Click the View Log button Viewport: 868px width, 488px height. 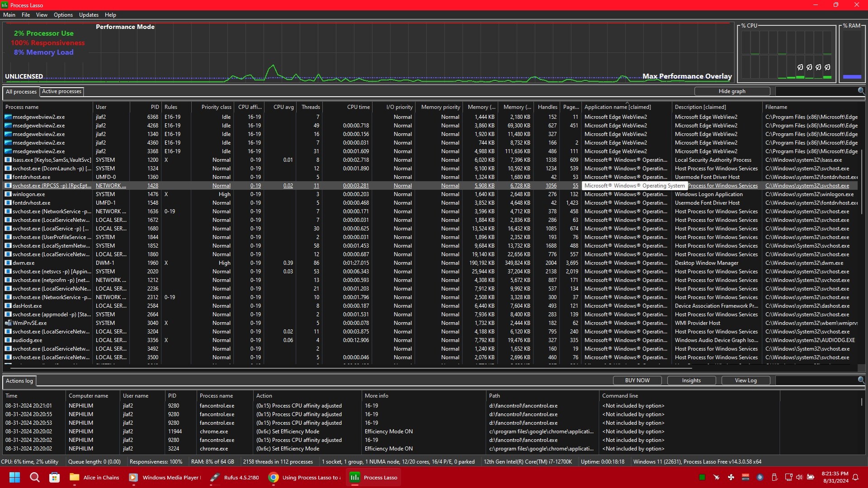745,380
